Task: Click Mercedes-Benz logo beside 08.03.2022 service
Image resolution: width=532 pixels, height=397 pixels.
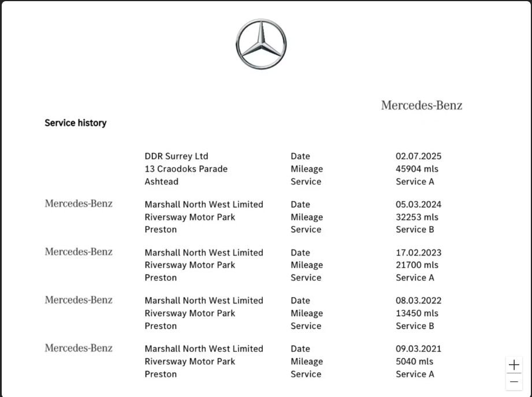Action: click(79, 300)
